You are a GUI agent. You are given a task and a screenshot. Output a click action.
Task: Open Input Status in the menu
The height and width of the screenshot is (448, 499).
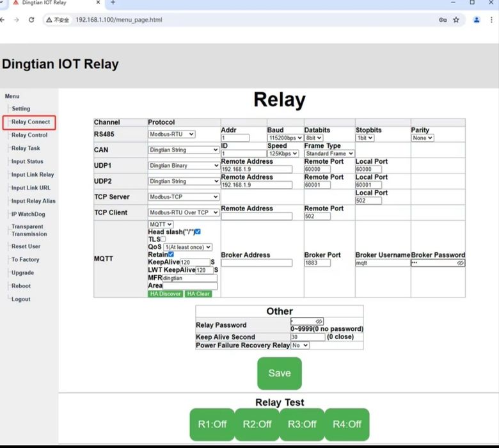pos(27,161)
